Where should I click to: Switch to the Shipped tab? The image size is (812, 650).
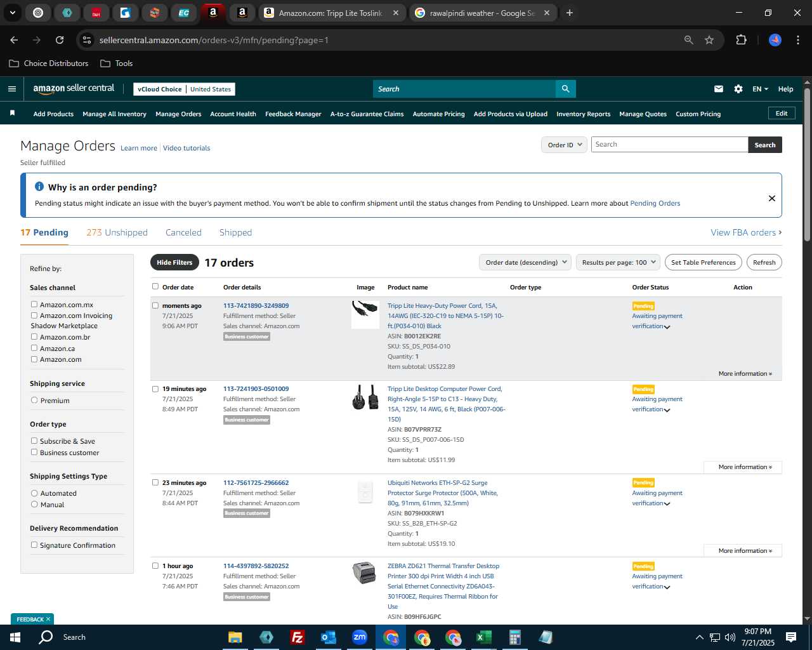[235, 232]
